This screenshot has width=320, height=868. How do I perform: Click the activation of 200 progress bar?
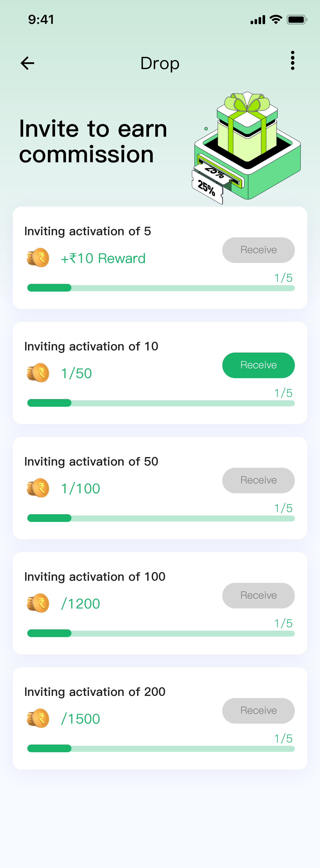tap(161, 748)
